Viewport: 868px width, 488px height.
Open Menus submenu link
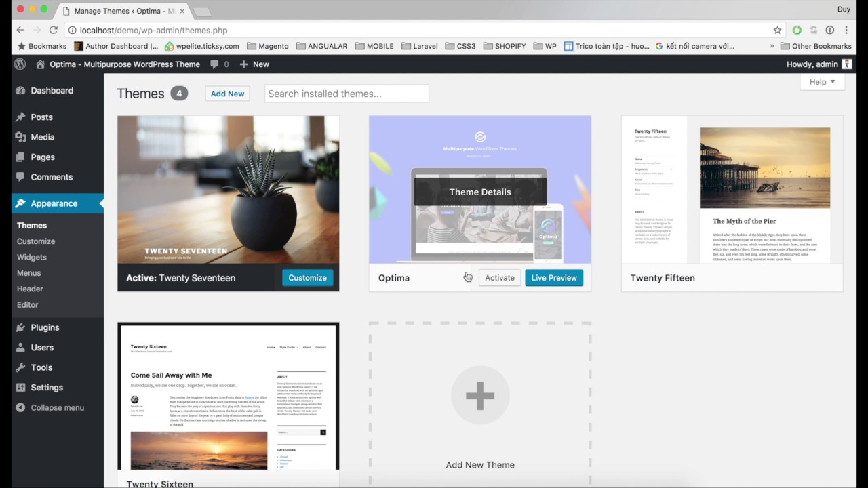(29, 273)
